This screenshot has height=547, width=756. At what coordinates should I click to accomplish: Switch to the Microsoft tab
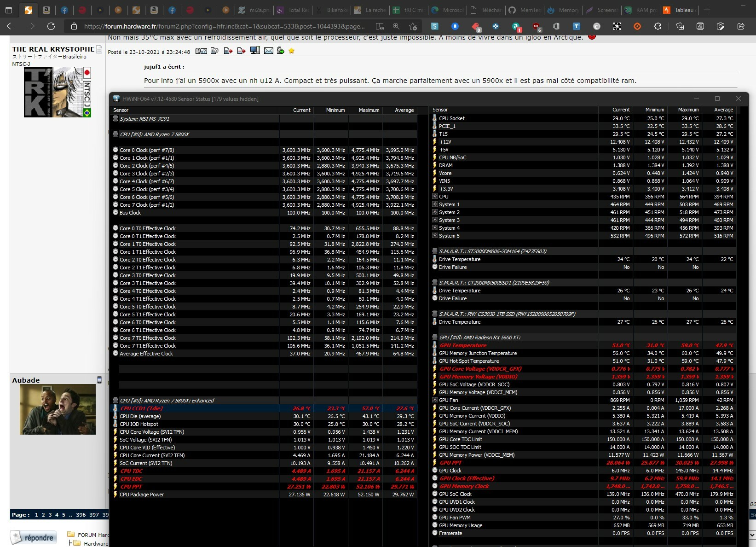(x=448, y=10)
